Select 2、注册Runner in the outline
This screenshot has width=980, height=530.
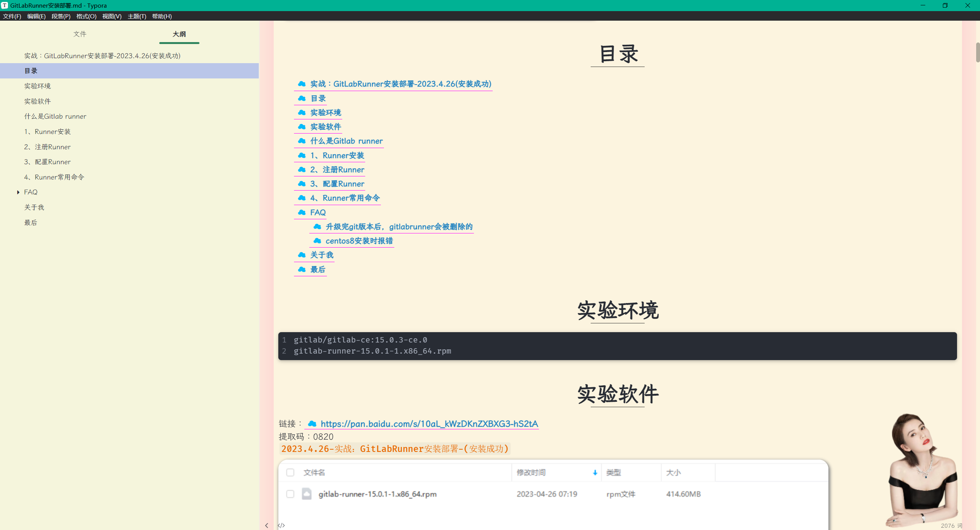[47, 147]
